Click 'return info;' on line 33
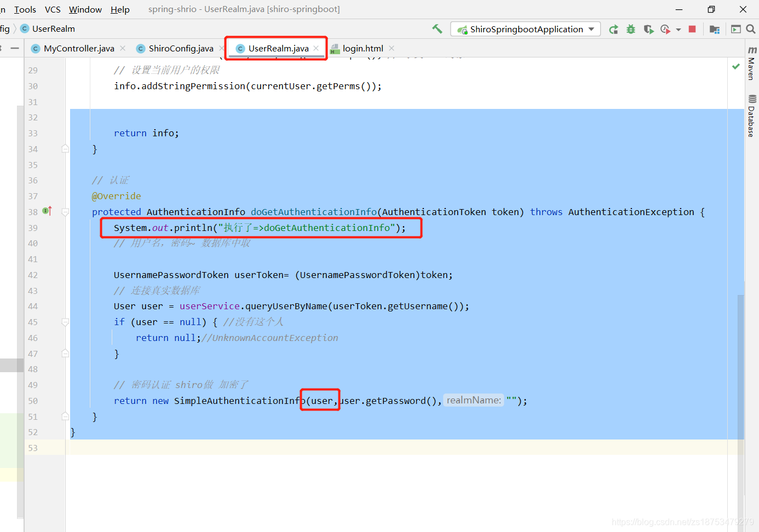 (146, 133)
